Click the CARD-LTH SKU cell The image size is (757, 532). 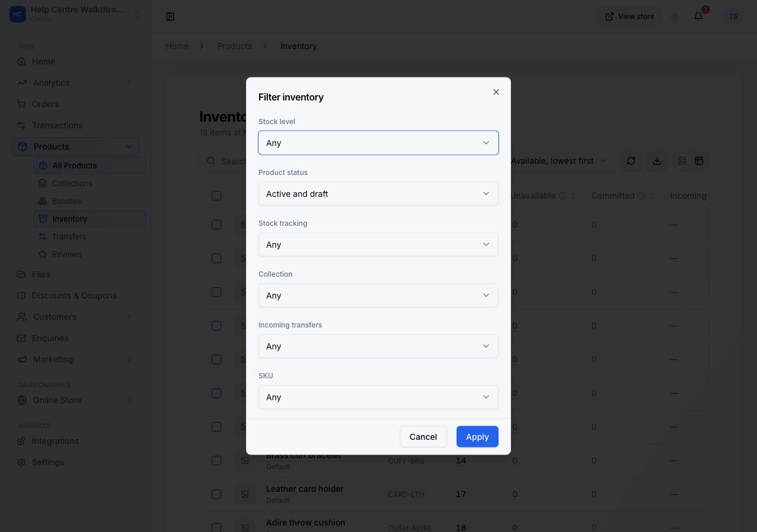click(x=406, y=494)
